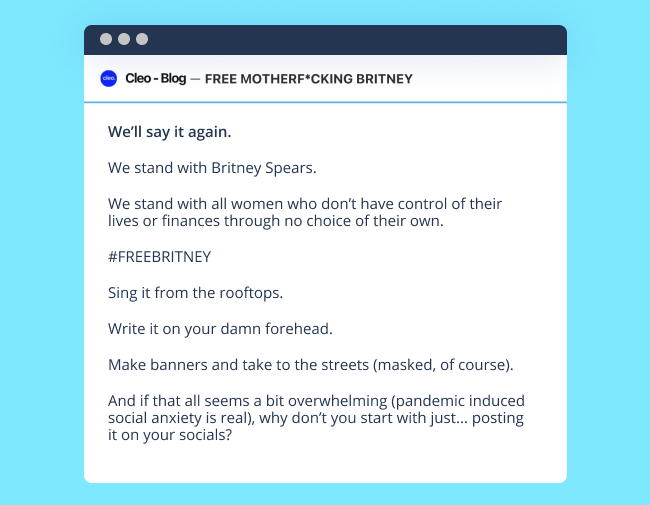Click the third gray window dot
The height and width of the screenshot is (505, 650).
click(142, 39)
